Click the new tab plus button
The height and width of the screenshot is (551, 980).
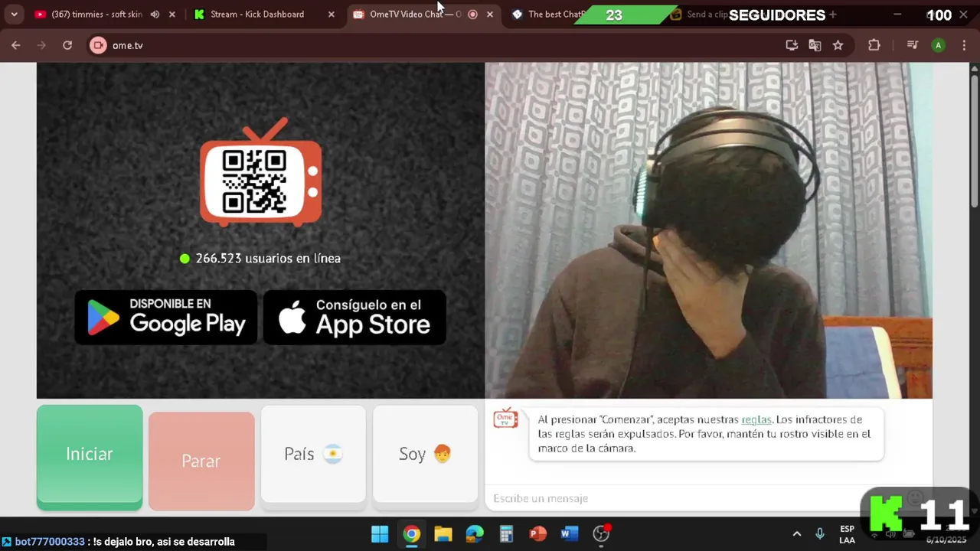click(832, 15)
